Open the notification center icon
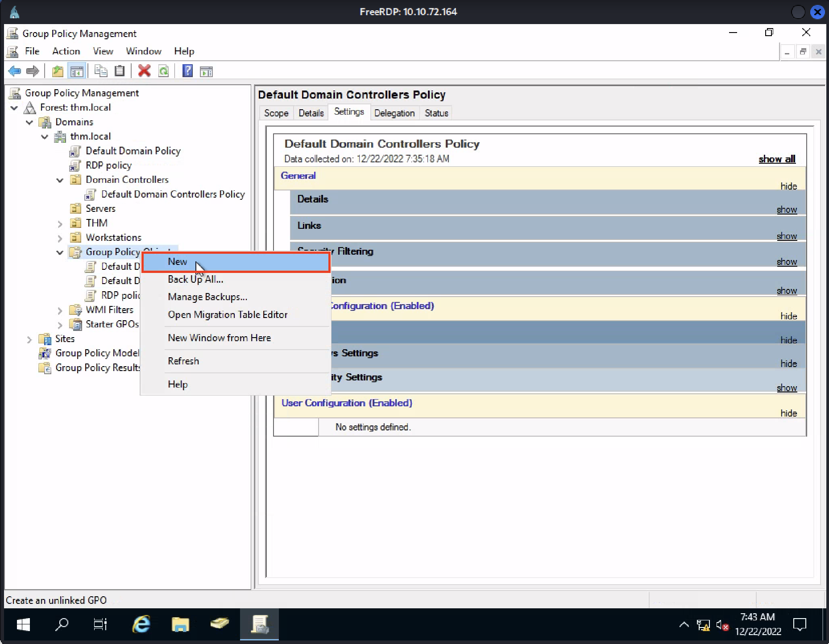Viewport: 829px width, 644px height. (800, 625)
